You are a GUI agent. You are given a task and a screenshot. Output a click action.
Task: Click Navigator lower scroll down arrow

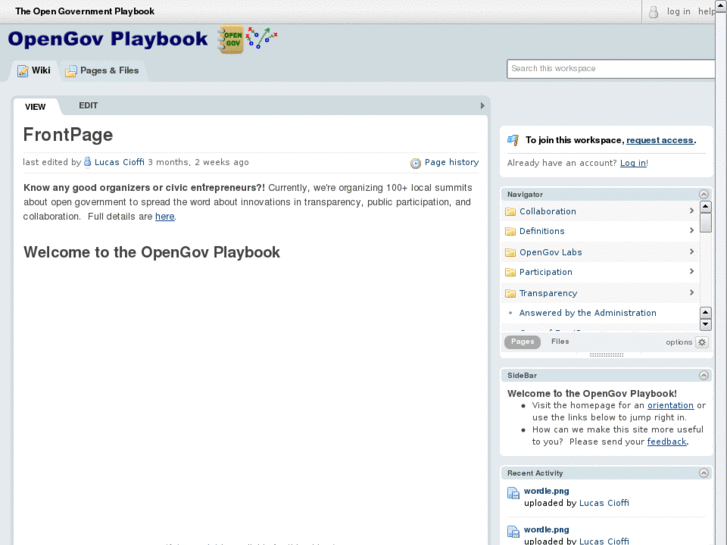[705, 324]
